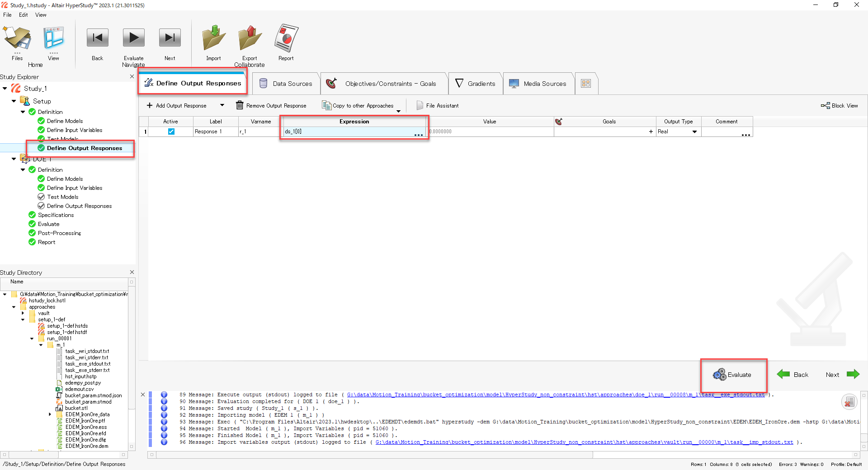The width and height of the screenshot is (868, 470).
Task: Collapse the Setup Definition node
Action: pyautogui.click(x=23, y=112)
